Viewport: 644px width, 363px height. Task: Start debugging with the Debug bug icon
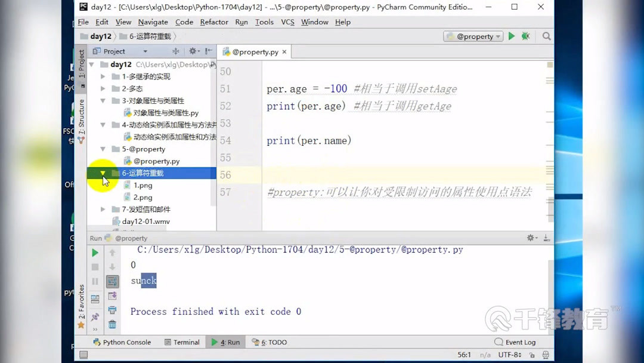pyautogui.click(x=525, y=36)
